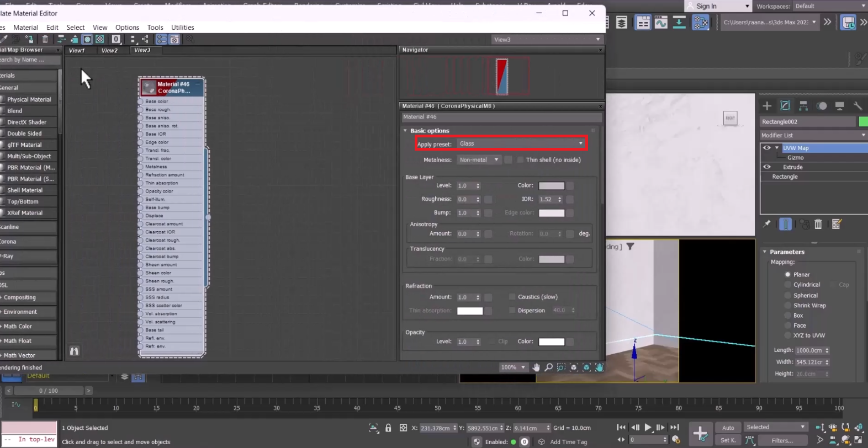Click the Zoom magnifier tool in the material editor navigation bar
This screenshot has width=868, height=448.
(x=549, y=367)
